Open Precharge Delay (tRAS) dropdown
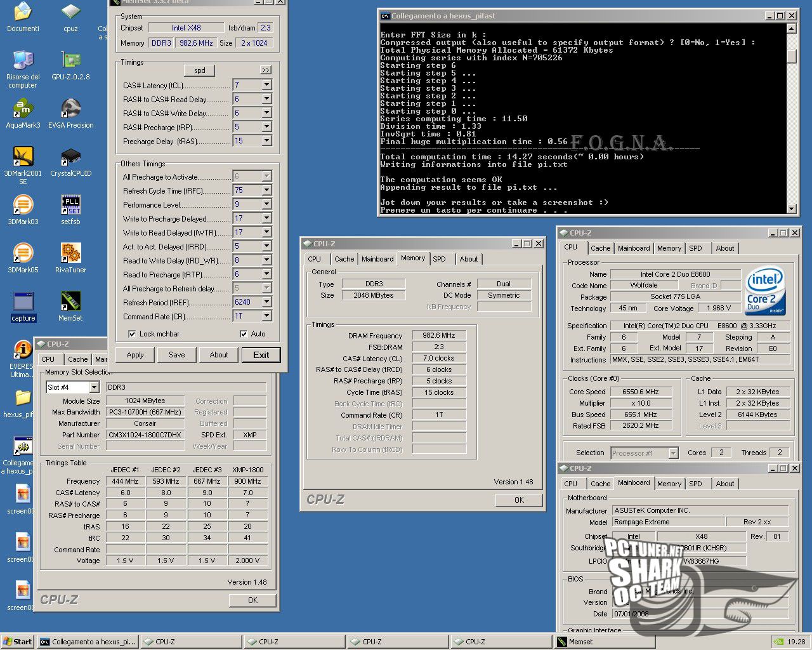Viewport: 812px width, 650px height. 266,141
